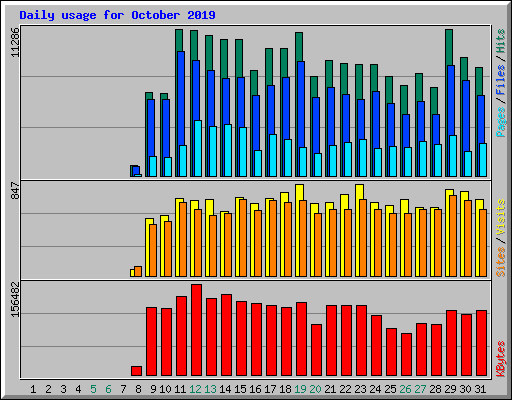The width and height of the screenshot is (512, 400).
Task: Click day 15 on the date axis
Action: point(240,389)
